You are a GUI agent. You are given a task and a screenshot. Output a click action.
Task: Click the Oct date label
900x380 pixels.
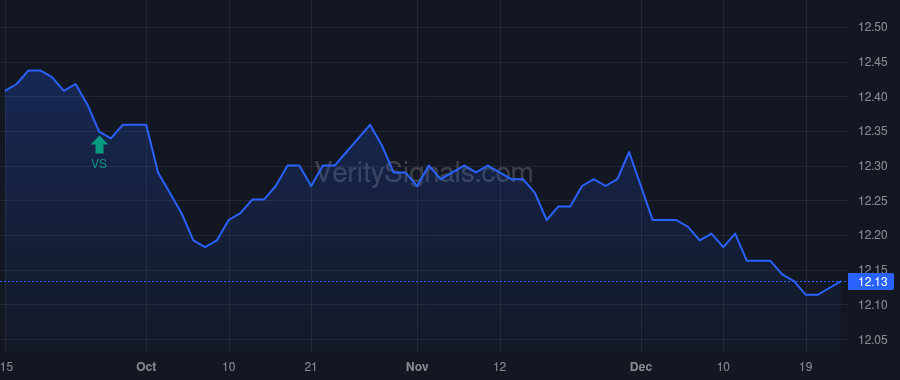coord(147,367)
